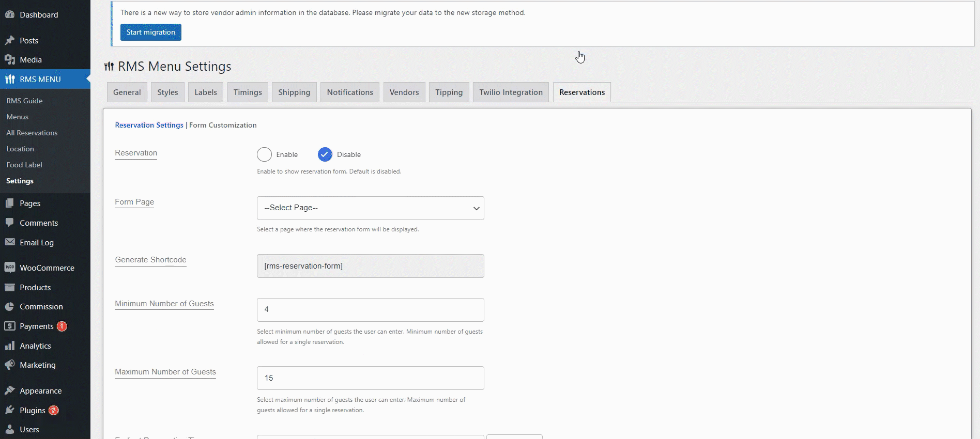Image resolution: width=980 pixels, height=439 pixels.
Task: Click the Plugins plug icon
Action: (10, 410)
